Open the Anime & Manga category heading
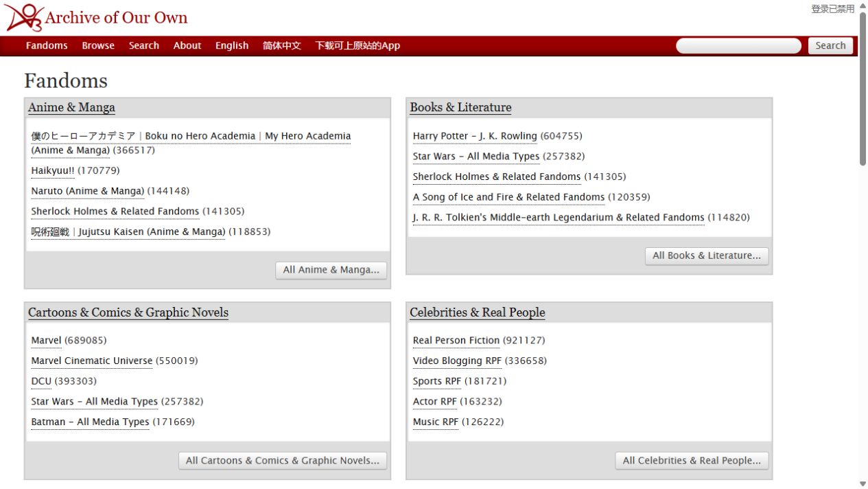Screen dimensions: 868x489 (x=71, y=107)
